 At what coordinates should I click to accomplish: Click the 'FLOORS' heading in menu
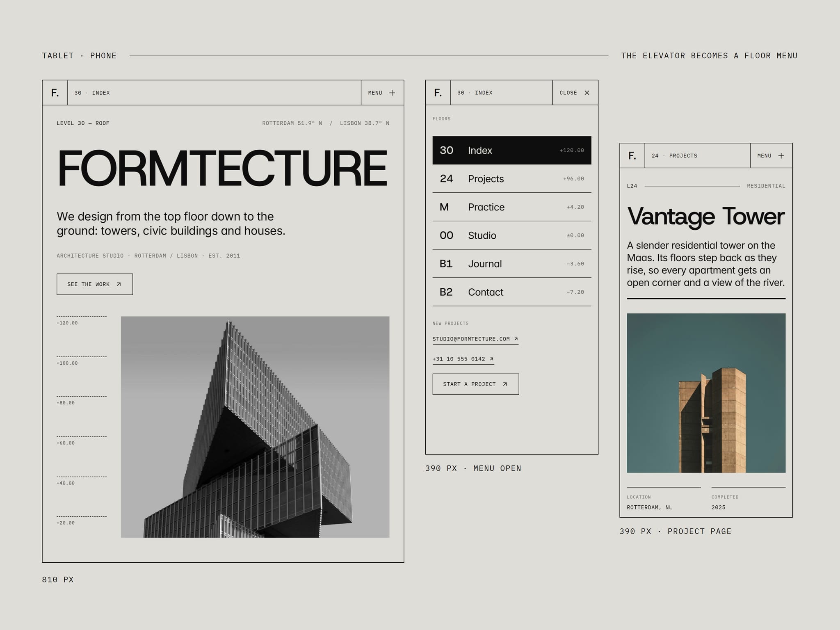click(441, 119)
